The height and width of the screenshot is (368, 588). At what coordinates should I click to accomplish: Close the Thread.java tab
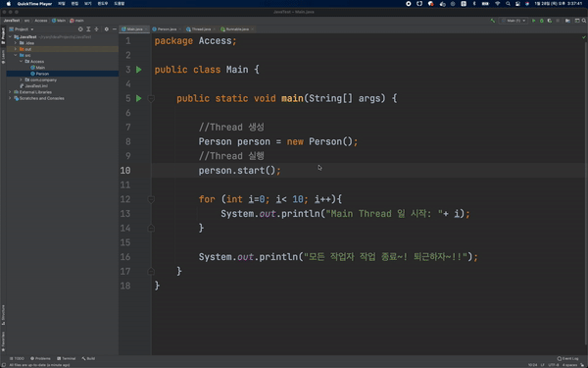[x=214, y=29]
